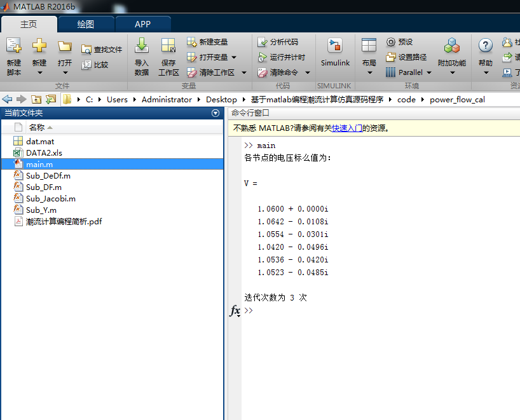Open the Parallel dropdown arrow
The height and width of the screenshot is (420, 520).
tap(429, 72)
